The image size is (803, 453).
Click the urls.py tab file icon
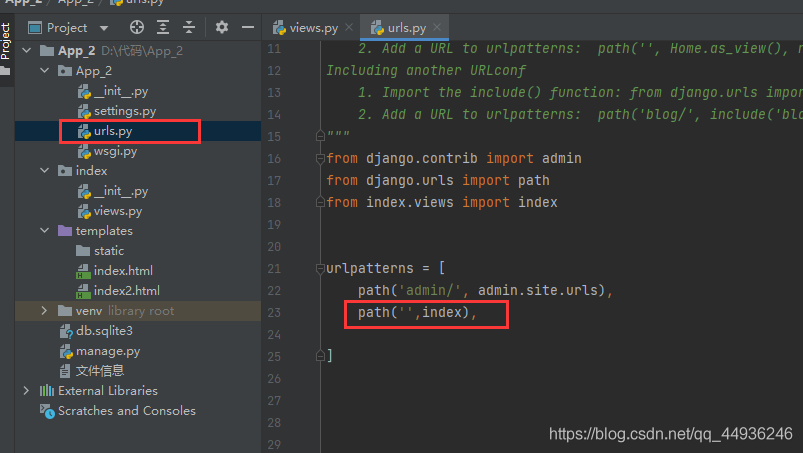tap(377, 28)
